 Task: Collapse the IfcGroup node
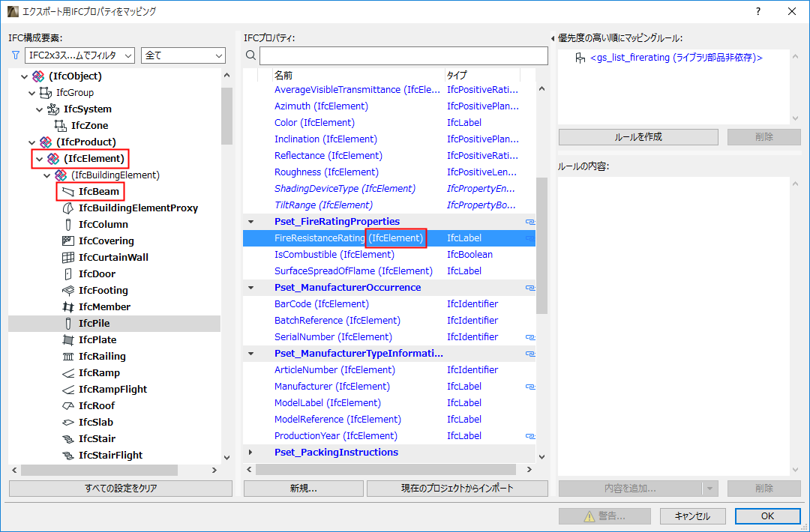[32, 93]
